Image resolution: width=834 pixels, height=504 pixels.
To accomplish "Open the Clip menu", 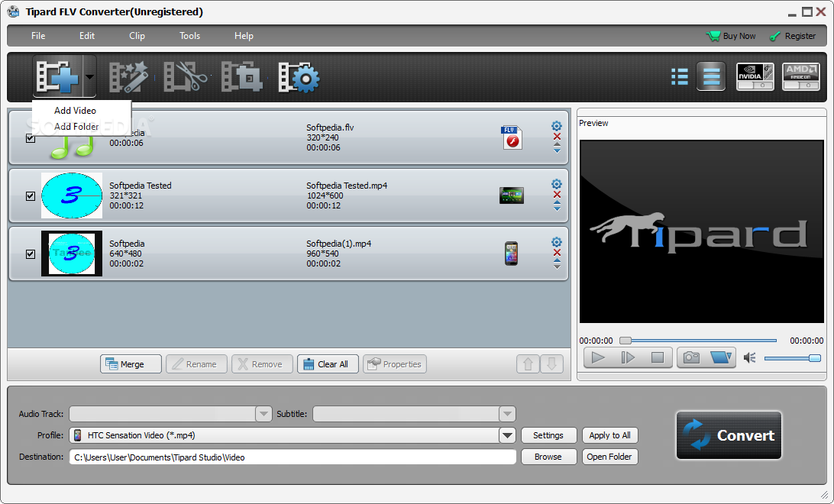I will (x=137, y=36).
